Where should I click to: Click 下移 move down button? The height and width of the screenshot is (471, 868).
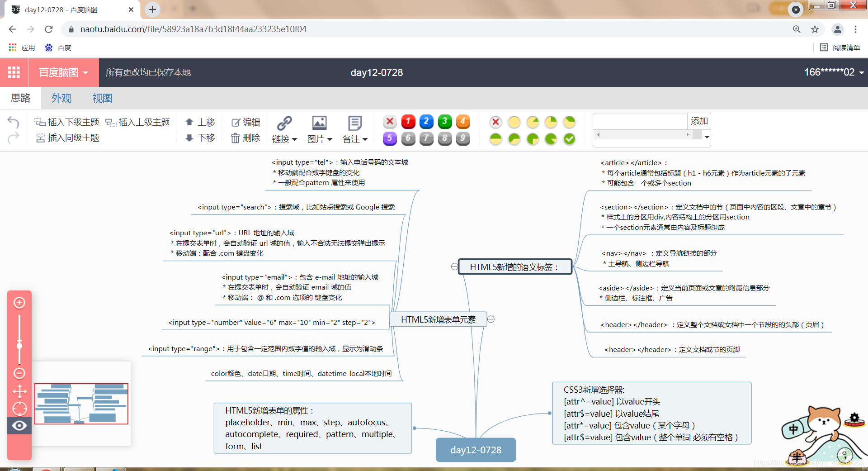(200, 138)
